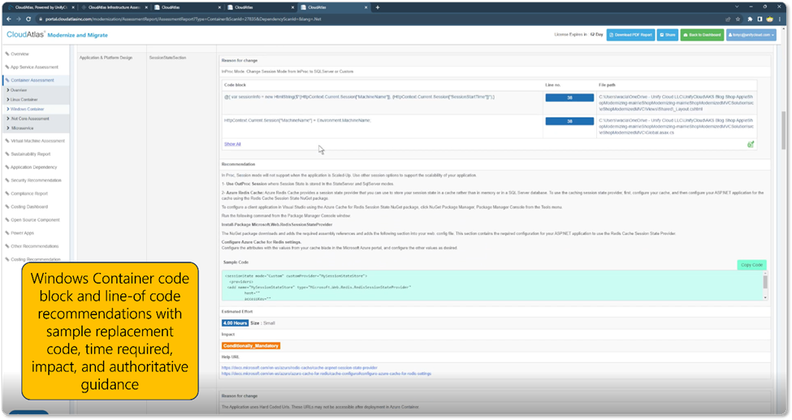Click the page vertical scrollbar thumb
This screenshot has height=420, width=792.
[x=784, y=130]
